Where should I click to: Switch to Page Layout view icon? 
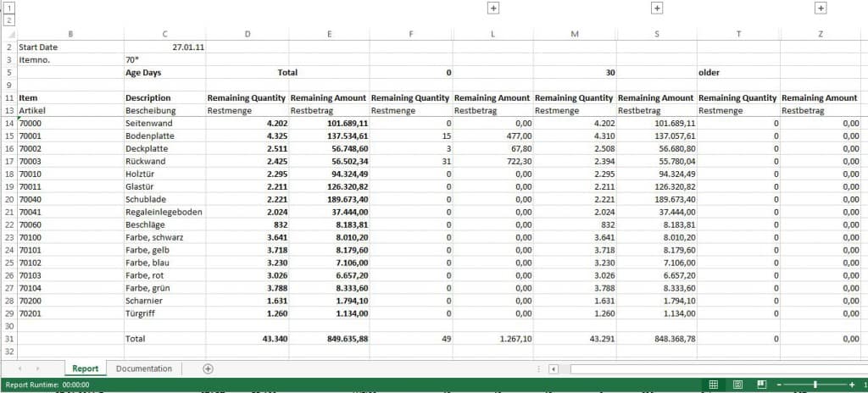point(737,385)
